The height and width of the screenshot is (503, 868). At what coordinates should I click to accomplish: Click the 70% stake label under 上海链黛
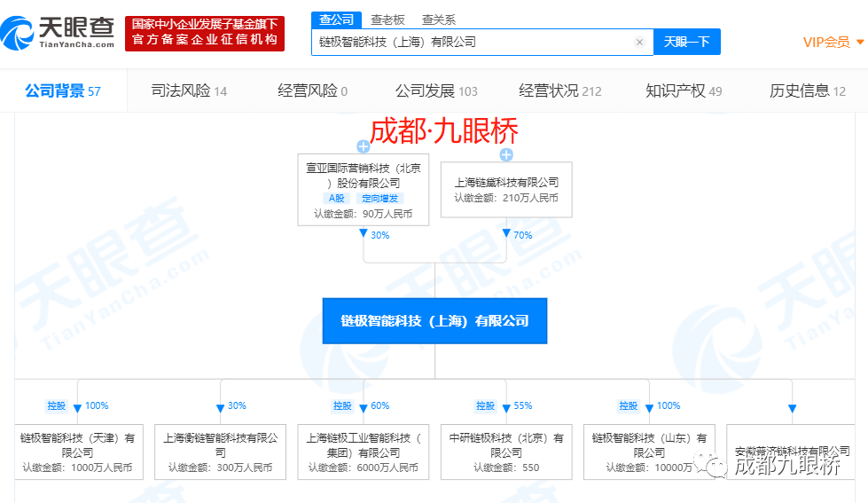click(522, 235)
